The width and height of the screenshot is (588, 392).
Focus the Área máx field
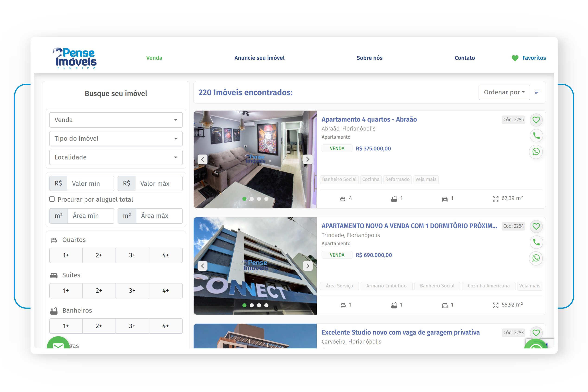point(159,216)
